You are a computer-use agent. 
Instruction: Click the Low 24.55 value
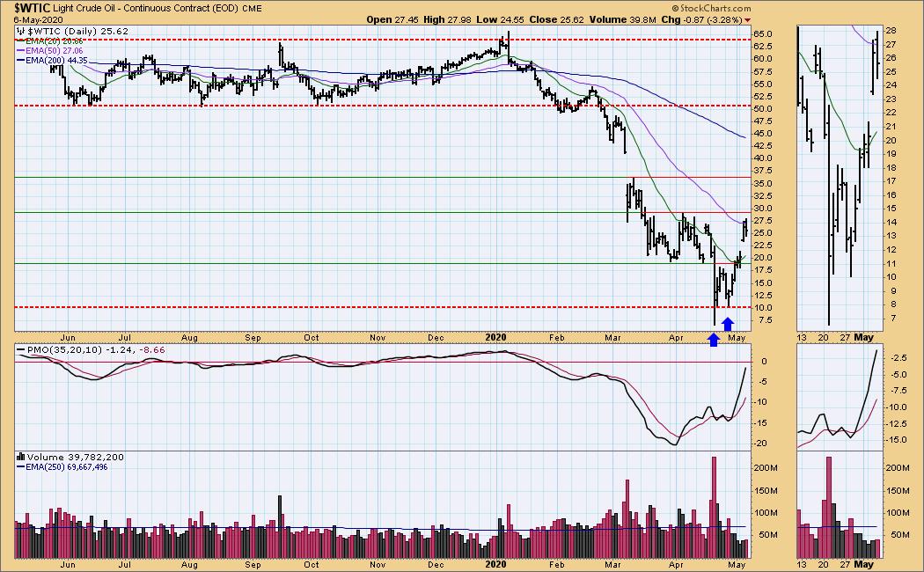coord(501,19)
